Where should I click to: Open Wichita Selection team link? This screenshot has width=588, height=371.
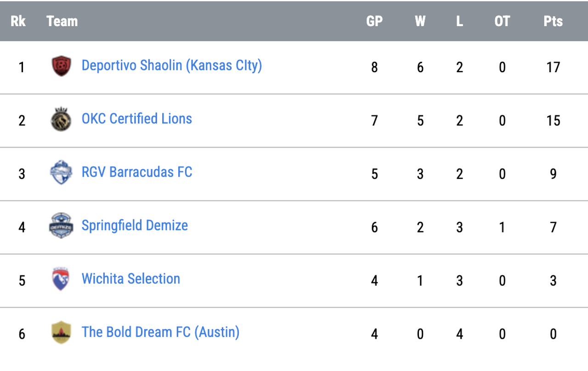(x=130, y=279)
